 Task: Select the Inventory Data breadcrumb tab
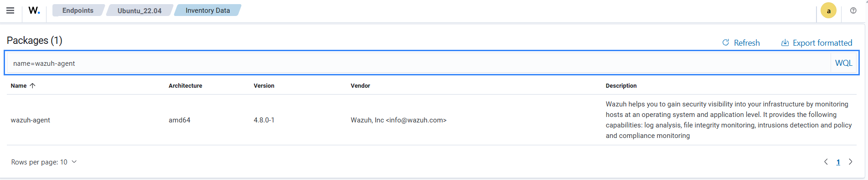tap(207, 10)
